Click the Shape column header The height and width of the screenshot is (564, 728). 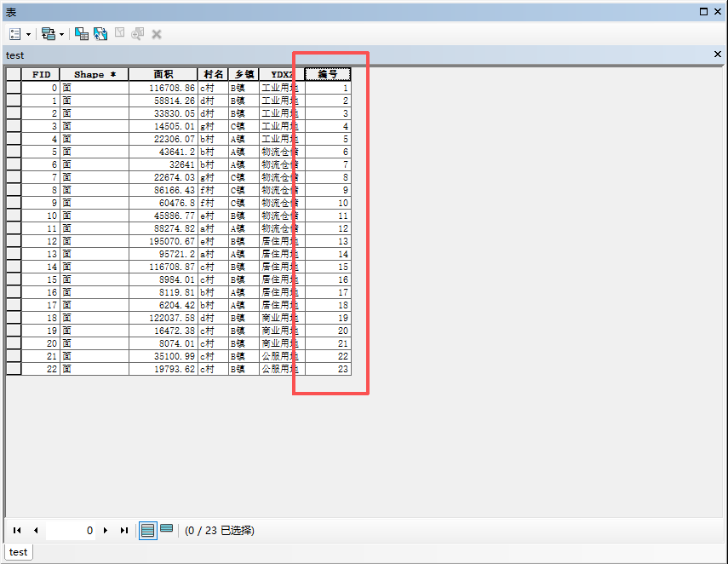pos(94,74)
